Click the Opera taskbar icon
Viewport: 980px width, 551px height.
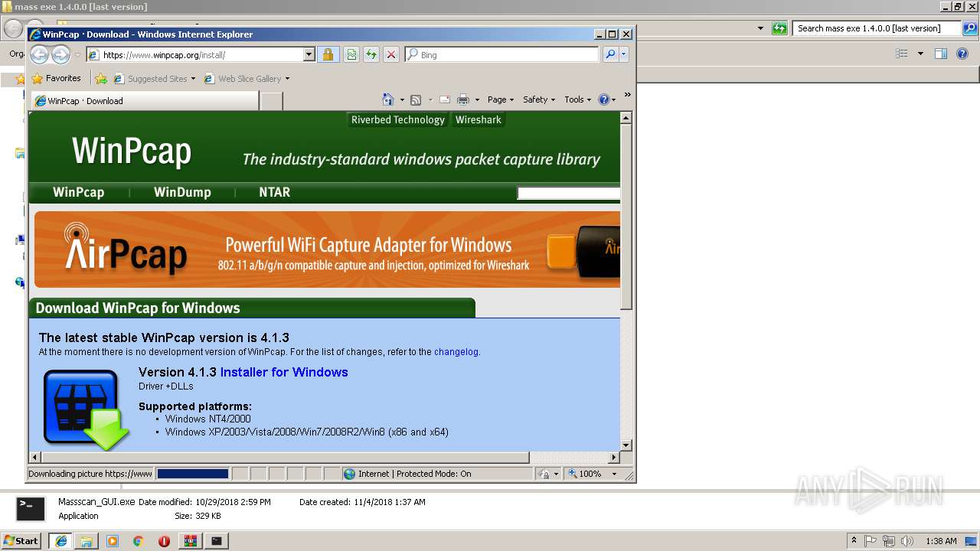pyautogui.click(x=164, y=540)
